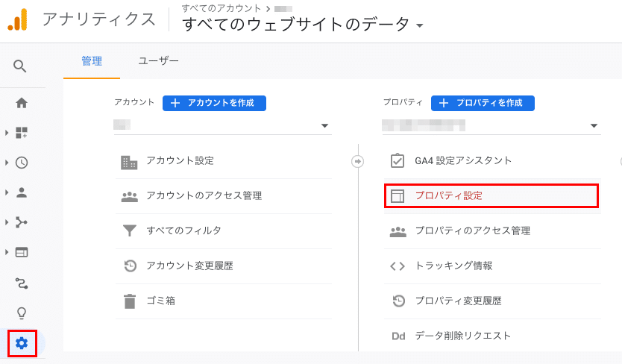Screen dimensions: 622x364
Task: Click the funnel icon for すべてのフィルタ
Action: click(x=129, y=230)
